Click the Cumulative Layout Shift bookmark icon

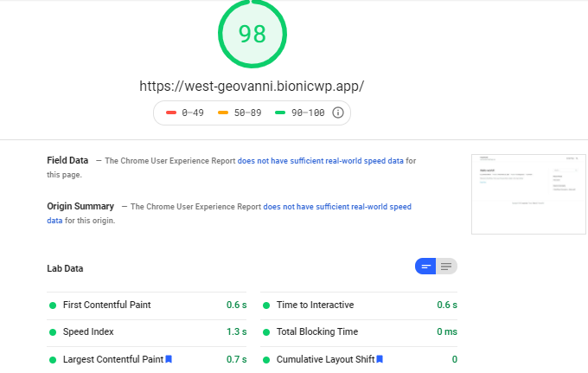(380, 359)
